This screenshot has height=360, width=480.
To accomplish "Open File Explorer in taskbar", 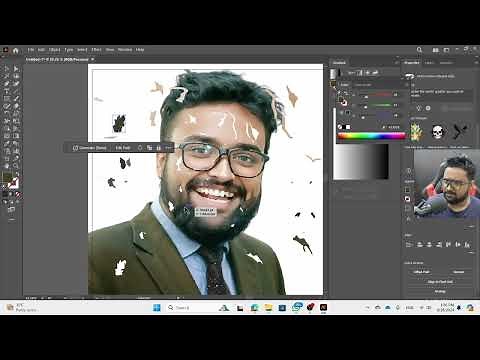I will click(x=268, y=307).
